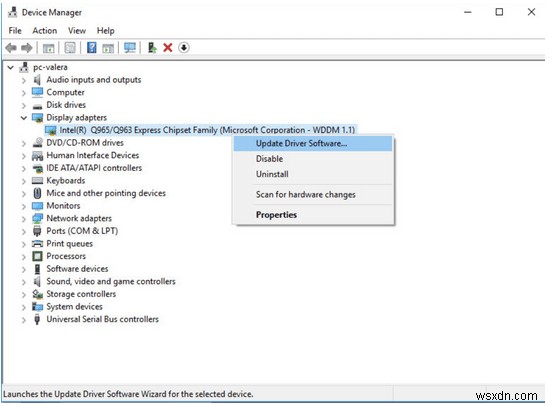Select Scan for hardware changes menu entry
Screen dimensions: 549x406
click(313, 195)
